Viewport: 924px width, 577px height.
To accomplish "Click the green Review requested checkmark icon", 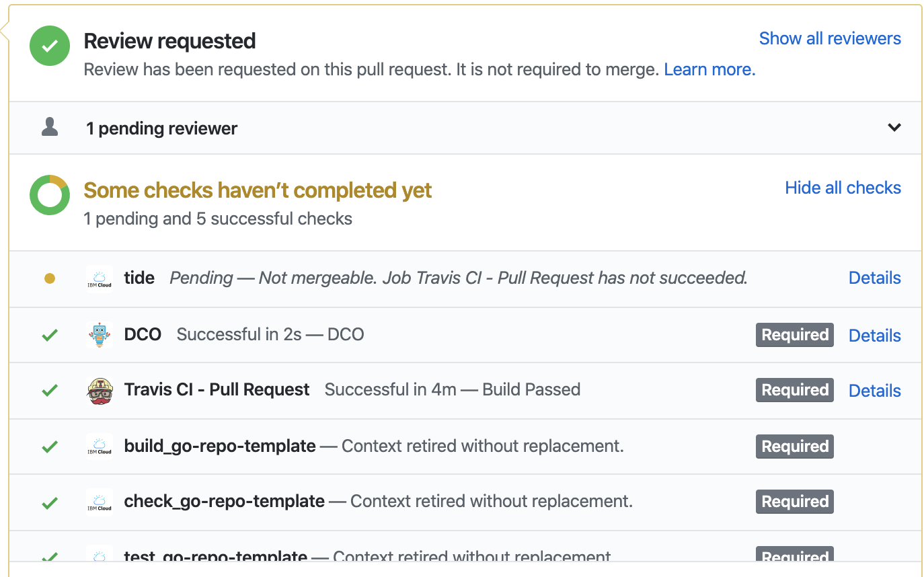I will pyautogui.click(x=50, y=46).
